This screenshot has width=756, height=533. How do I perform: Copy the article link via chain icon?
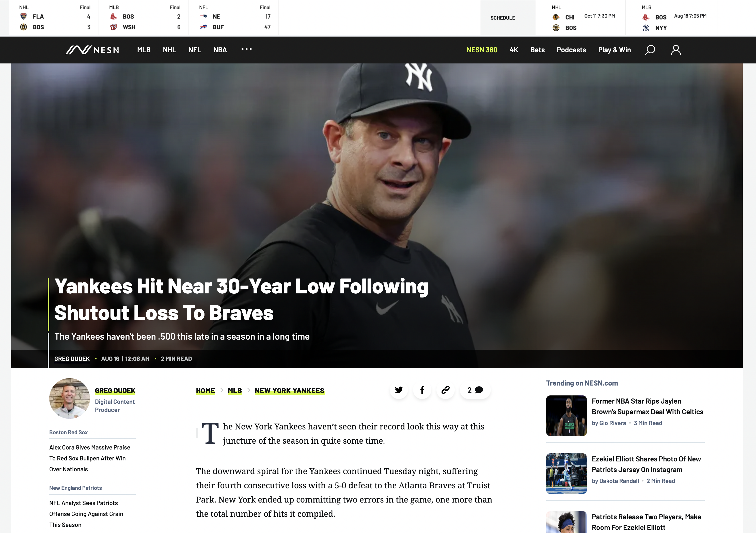click(446, 390)
